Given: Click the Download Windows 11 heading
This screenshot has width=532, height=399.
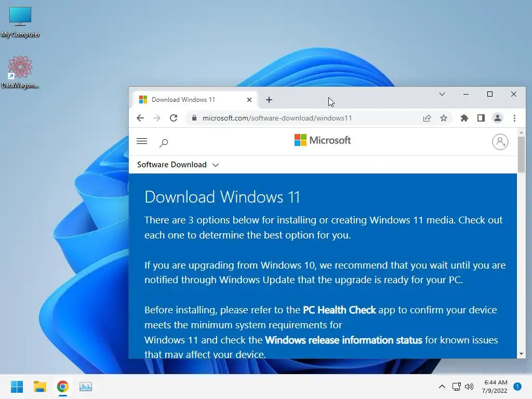Looking at the screenshot, I should (222, 197).
